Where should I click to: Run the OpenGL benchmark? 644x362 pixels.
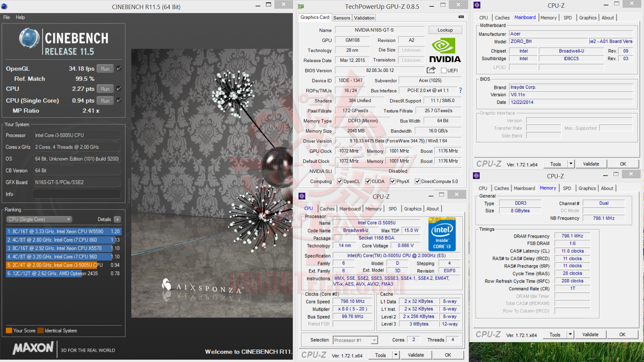[105, 69]
